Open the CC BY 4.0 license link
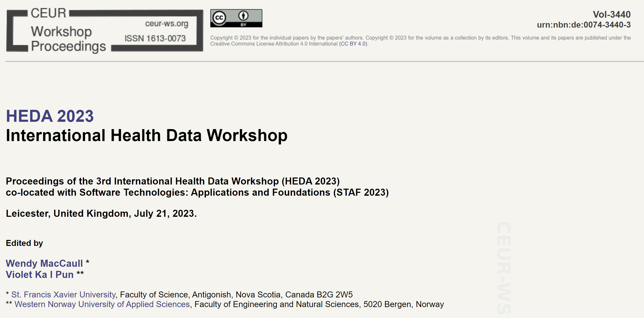Image resolution: width=644 pixels, height=318 pixels. click(x=353, y=44)
